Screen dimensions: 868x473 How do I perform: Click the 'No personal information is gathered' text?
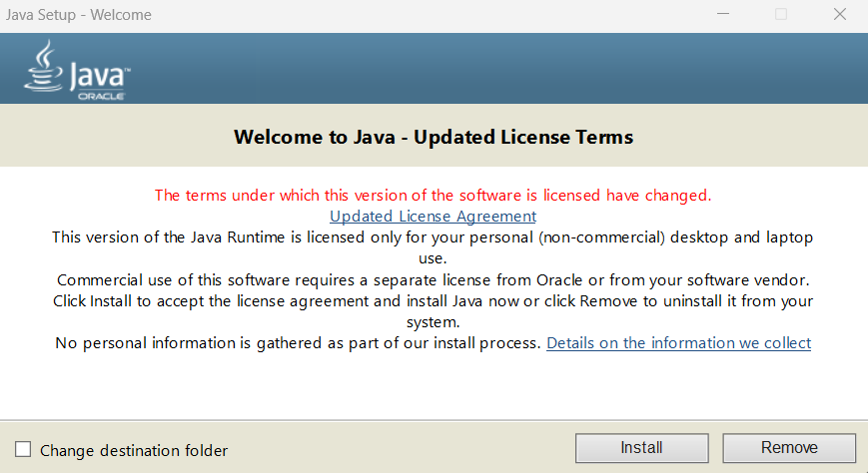click(298, 343)
